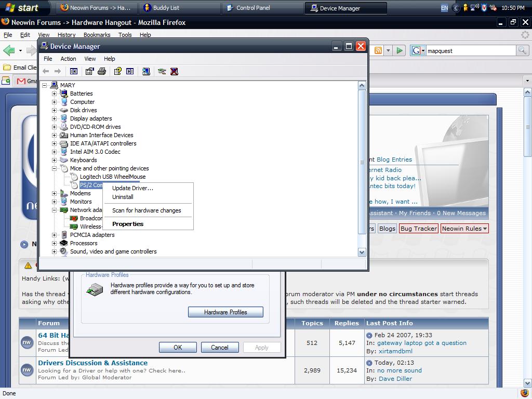
Task: Click the Device Manager scroll down arrow
Action: [x=362, y=252]
